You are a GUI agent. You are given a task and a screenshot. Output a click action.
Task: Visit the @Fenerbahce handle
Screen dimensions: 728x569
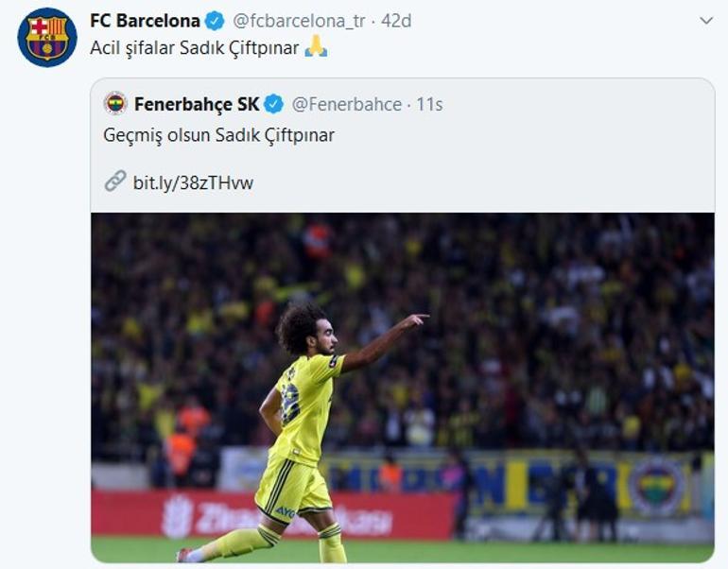pos(346,104)
